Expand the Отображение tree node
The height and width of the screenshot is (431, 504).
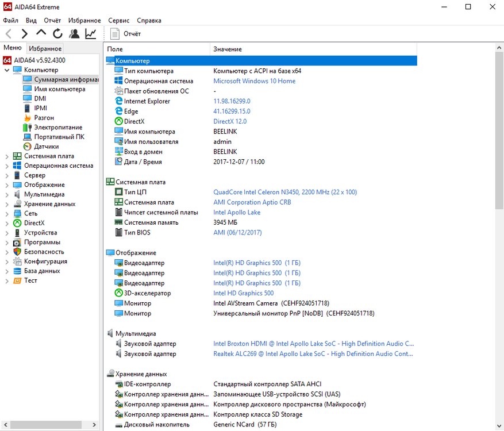pyautogui.click(x=7, y=185)
